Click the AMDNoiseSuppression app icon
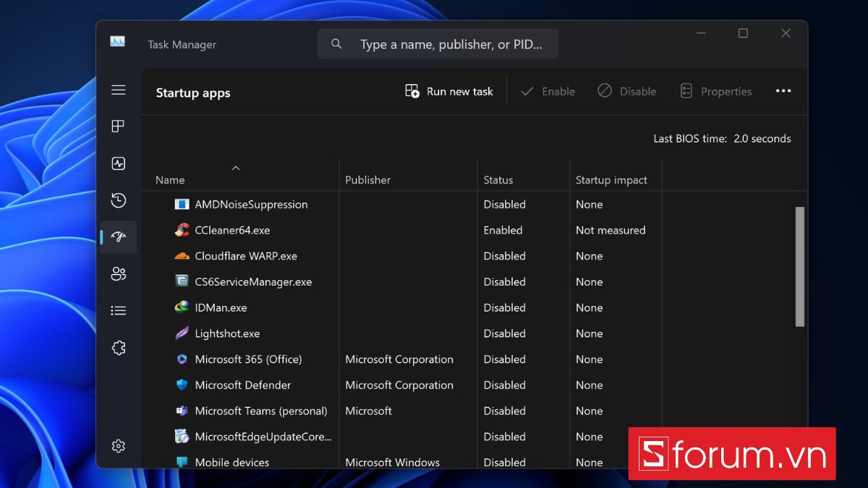The height and width of the screenshot is (488, 868). coord(182,205)
